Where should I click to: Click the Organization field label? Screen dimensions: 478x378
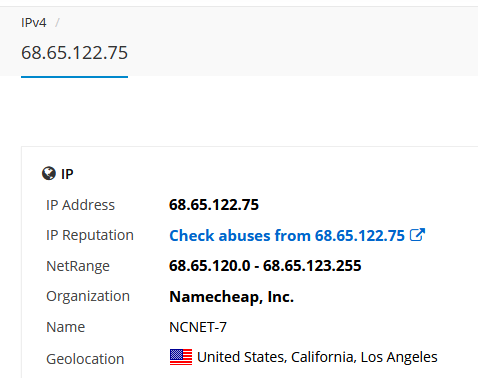click(88, 296)
